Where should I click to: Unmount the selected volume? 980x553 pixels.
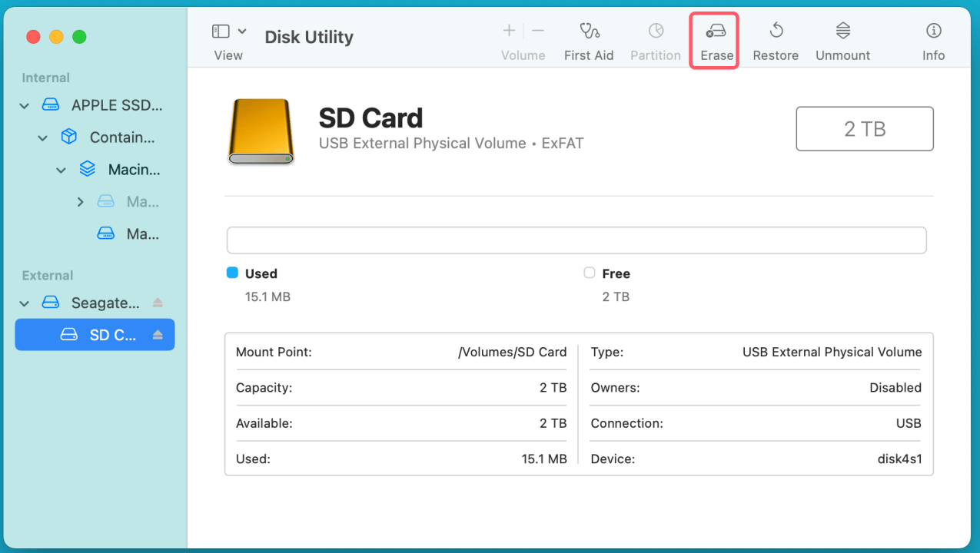pos(842,38)
